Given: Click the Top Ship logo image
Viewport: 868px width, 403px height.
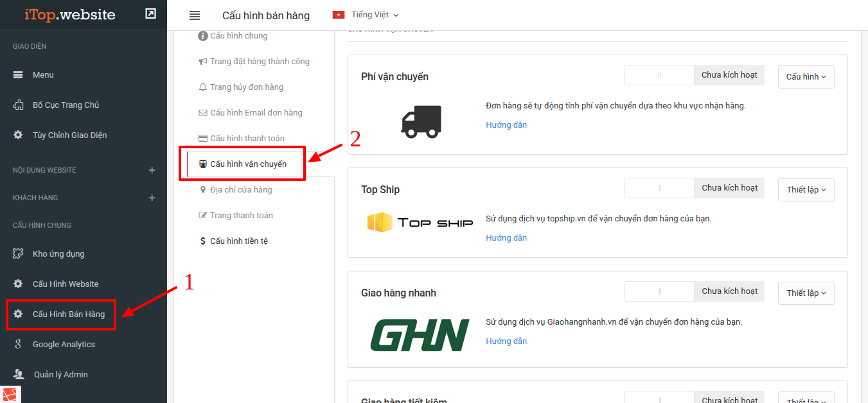Looking at the screenshot, I should tap(420, 223).
